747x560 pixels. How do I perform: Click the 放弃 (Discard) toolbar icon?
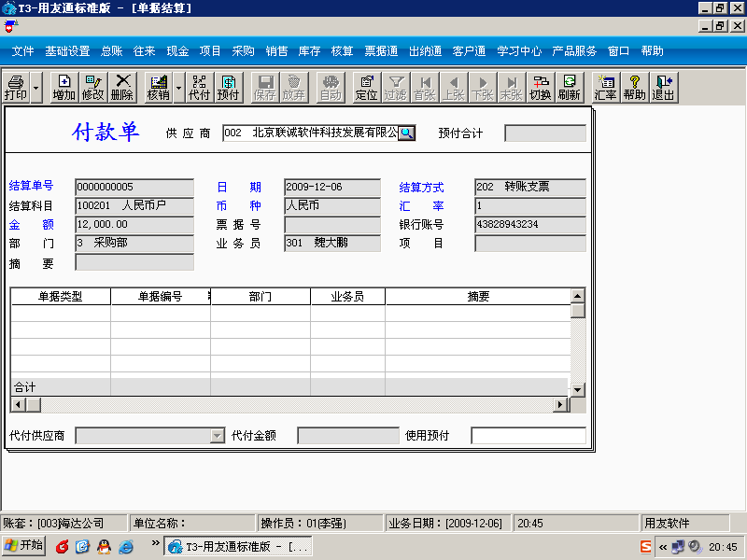click(x=293, y=88)
